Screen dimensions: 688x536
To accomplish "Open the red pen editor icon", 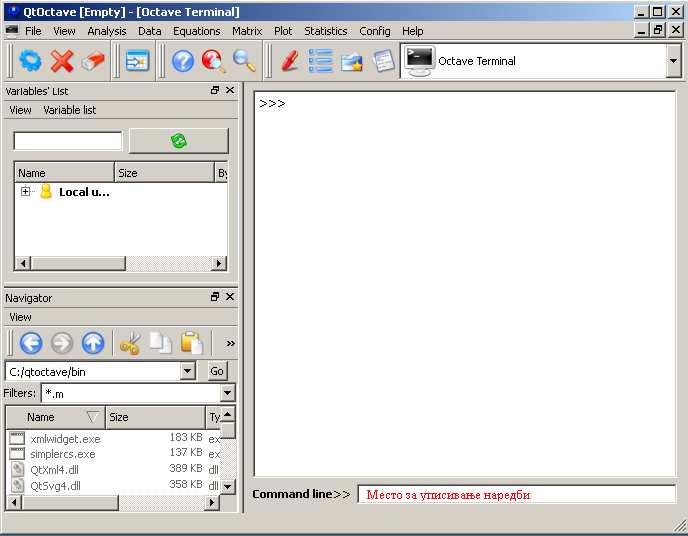I will [290, 61].
